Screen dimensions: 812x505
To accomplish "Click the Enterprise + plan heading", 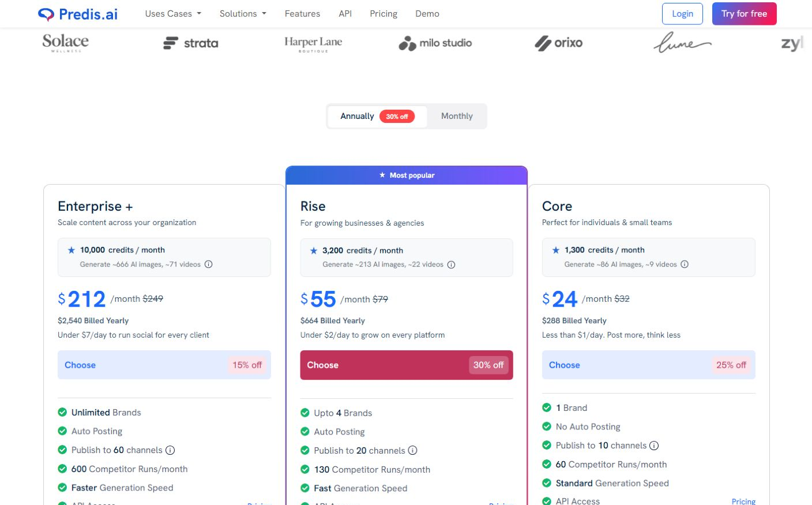I will (95, 206).
